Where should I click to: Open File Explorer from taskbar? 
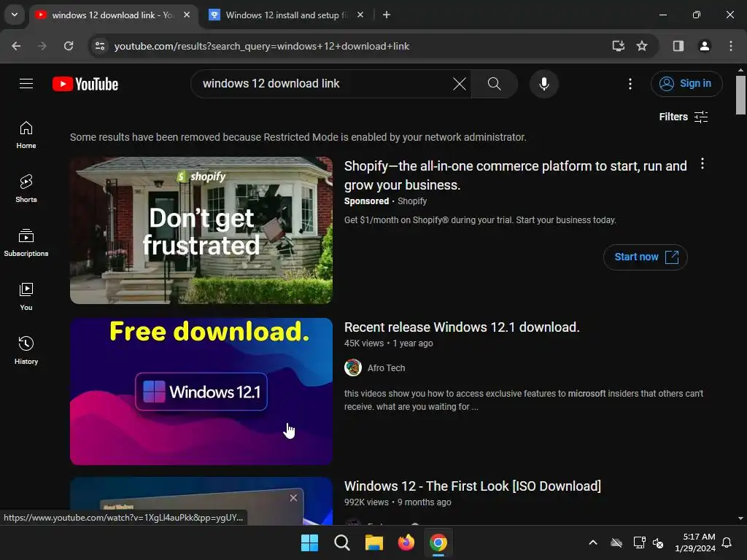point(374,542)
